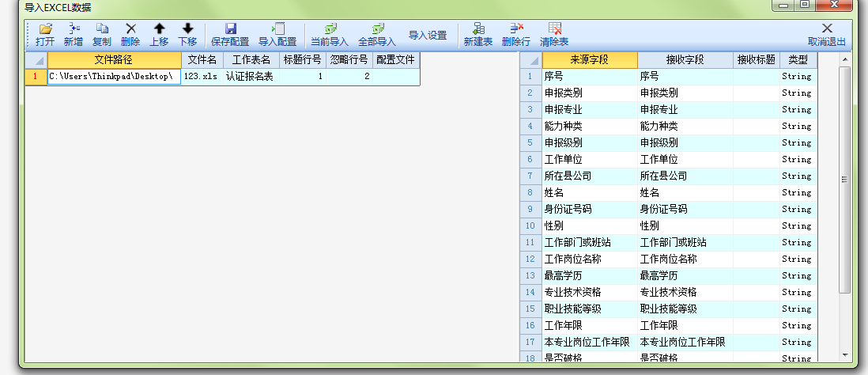Select row number 14 in field grid
Viewport: 868px width, 375px height.
[x=531, y=293]
